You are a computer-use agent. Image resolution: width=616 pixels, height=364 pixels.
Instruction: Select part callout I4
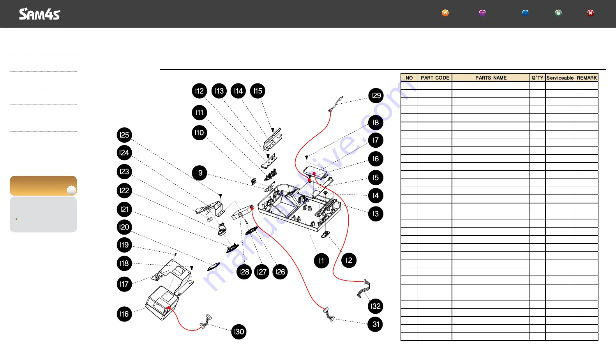coord(376,196)
